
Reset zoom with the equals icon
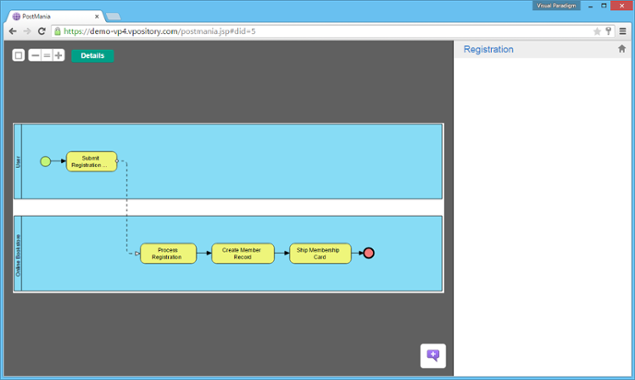[x=47, y=56]
